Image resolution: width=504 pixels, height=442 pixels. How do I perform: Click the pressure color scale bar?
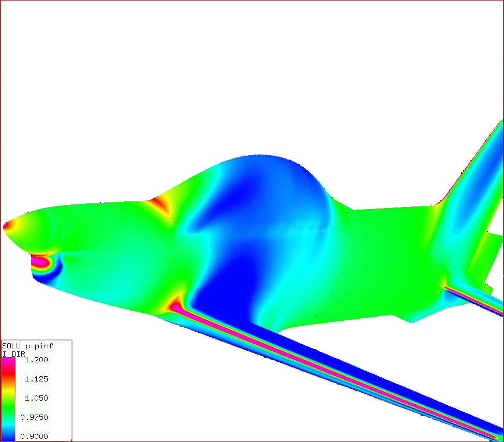[x=8, y=399]
